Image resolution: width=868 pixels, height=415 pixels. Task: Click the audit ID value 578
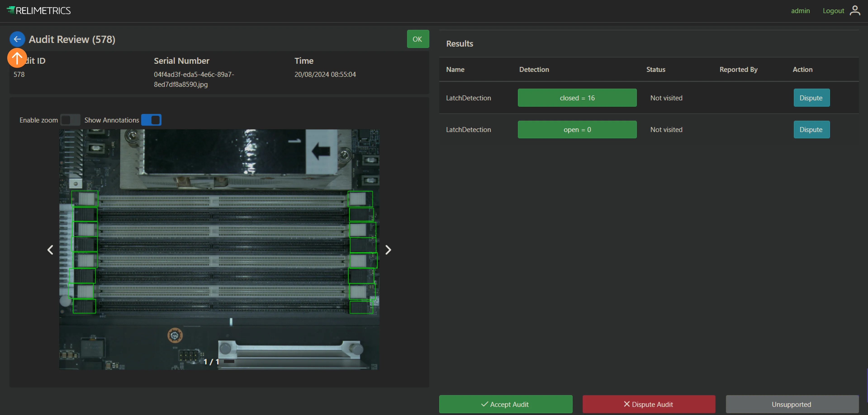click(19, 74)
